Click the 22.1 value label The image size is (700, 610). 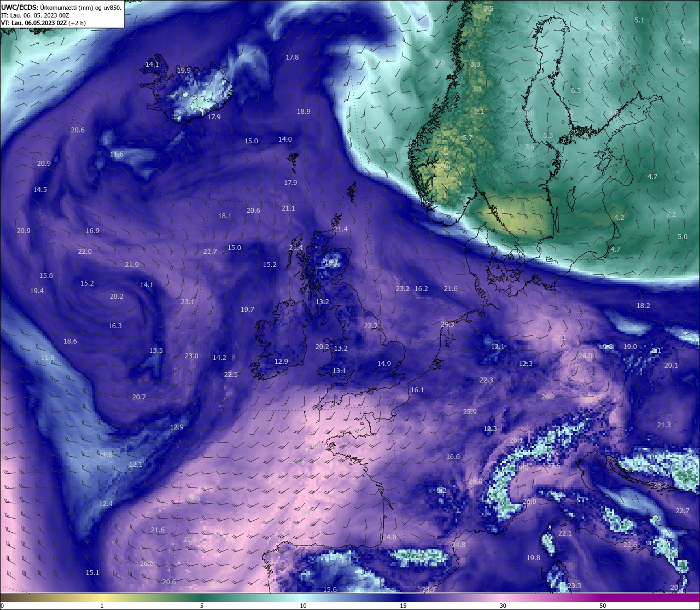[565, 533]
